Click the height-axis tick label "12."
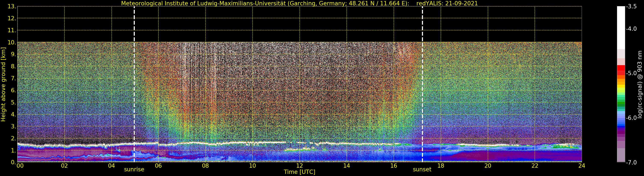The image size is (644, 176). click(x=12, y=18)
